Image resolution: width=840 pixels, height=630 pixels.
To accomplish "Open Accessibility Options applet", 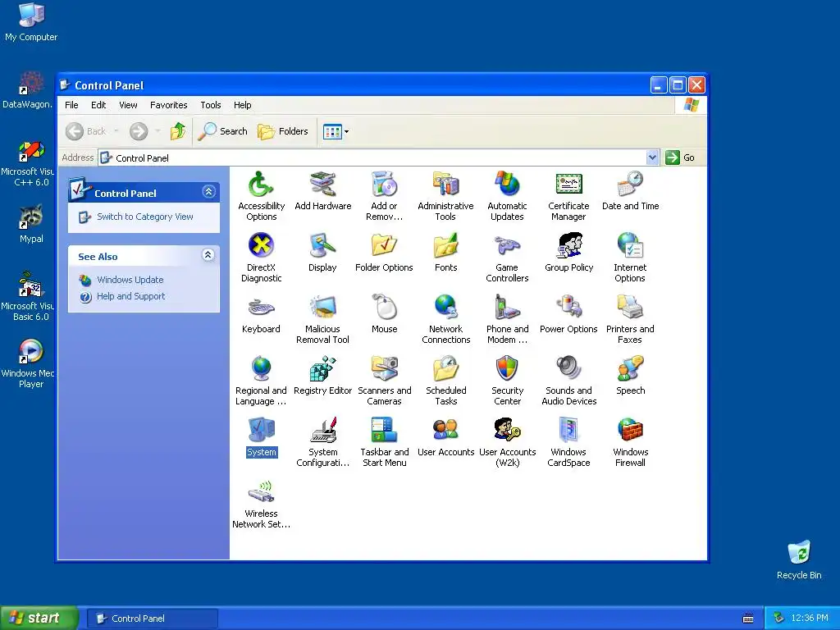I will [x=261, y=195].
